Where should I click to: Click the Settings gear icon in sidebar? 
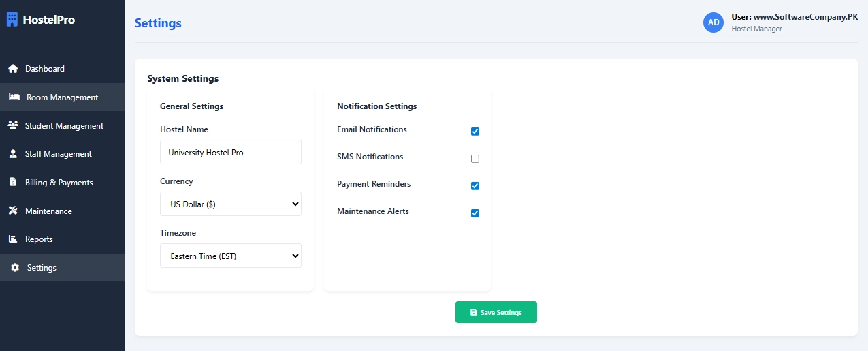pos(15,268)
